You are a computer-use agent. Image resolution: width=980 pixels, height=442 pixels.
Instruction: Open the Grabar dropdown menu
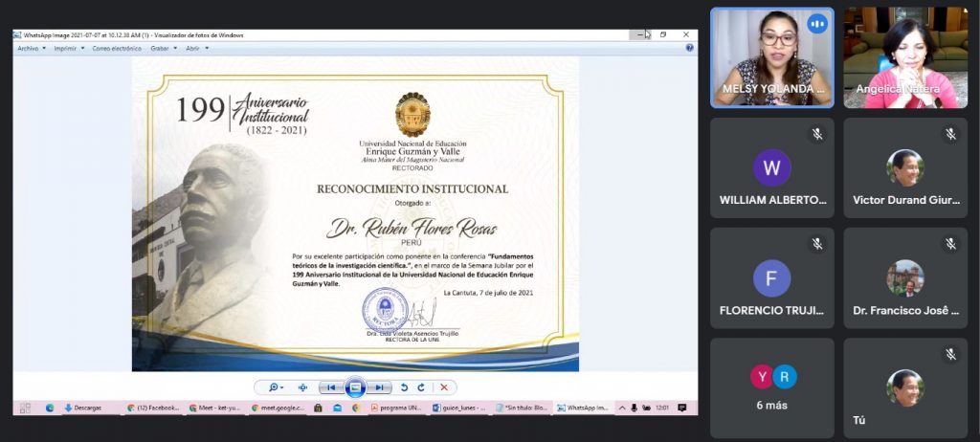pyautogui.click(x=164, y=48)
